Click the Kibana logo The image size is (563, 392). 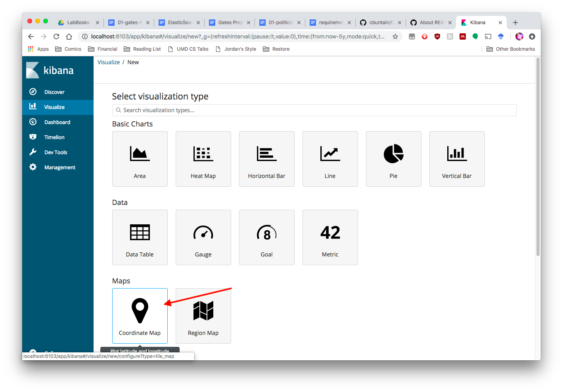pyautogui.click(x=50, y=70)
